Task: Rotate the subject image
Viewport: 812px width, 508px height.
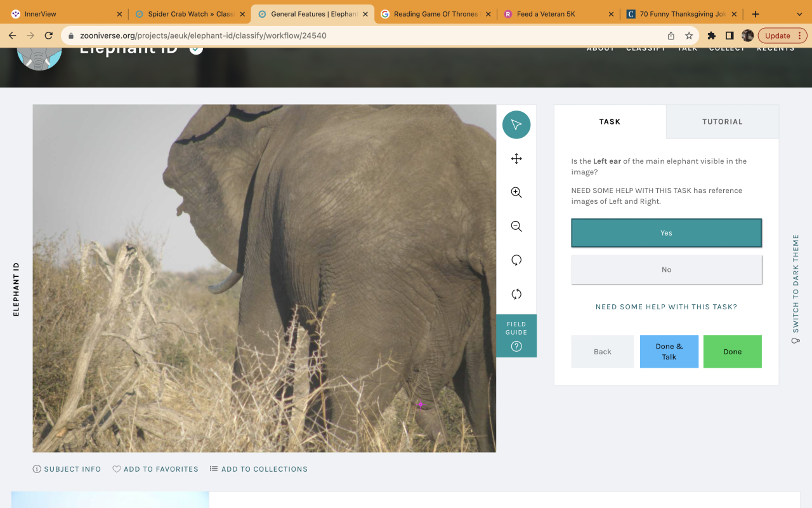Action: pyautogui.click(x=516, y=260)
